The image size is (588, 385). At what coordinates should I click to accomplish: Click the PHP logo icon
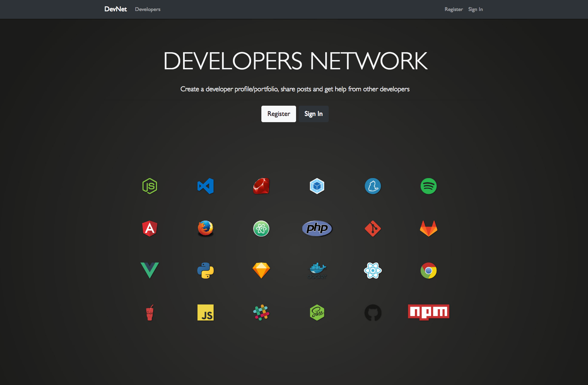point(317,228)
